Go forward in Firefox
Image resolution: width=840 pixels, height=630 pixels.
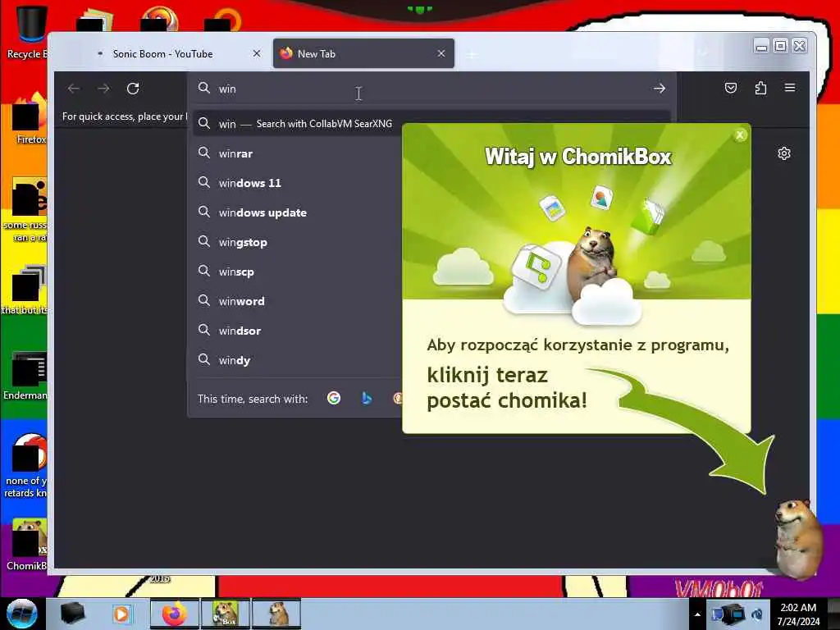[x=103, y=89]
